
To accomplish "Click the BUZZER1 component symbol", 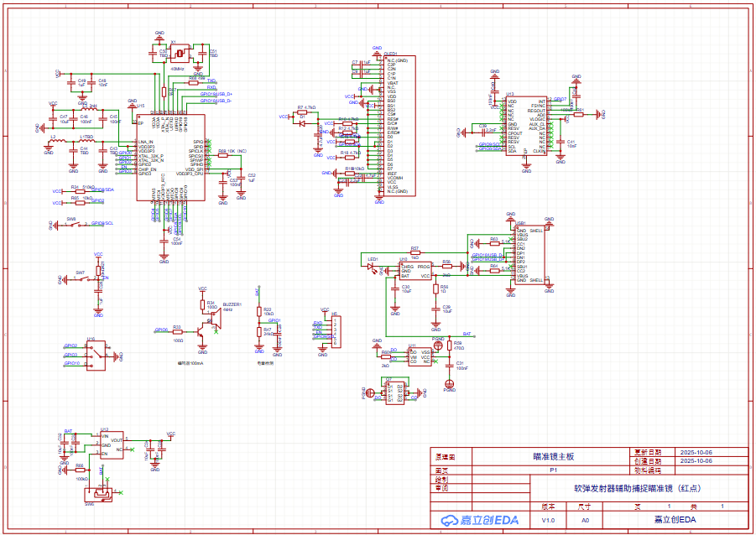I will (217, 317).
